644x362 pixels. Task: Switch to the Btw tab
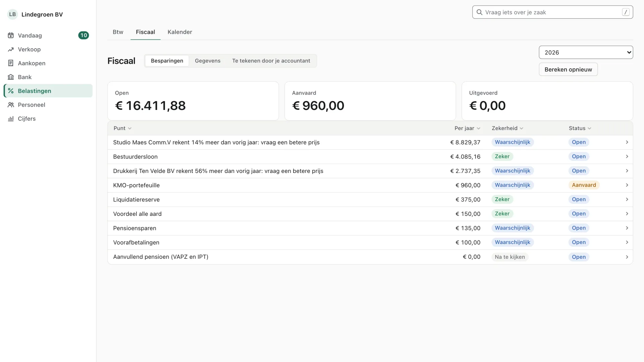click(118, 32)
